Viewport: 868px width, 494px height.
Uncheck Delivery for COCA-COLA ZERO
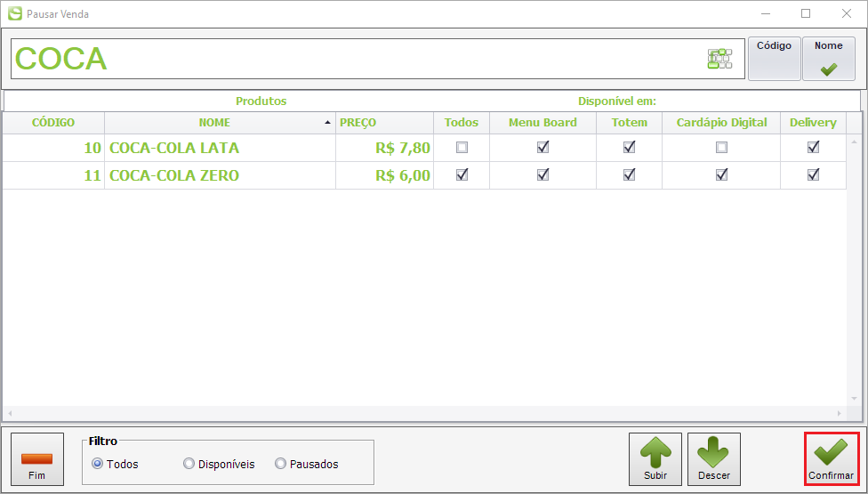pyautogui.click(x=813, y=175)
